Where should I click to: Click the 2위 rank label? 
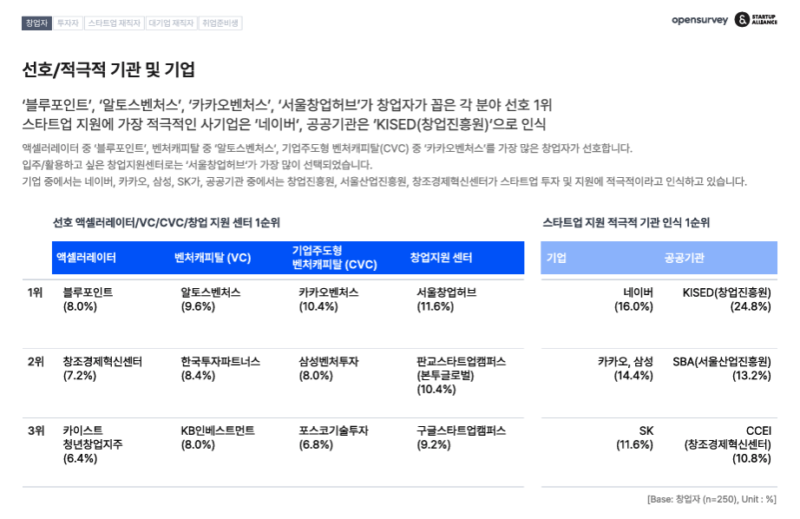pos(35,362)
